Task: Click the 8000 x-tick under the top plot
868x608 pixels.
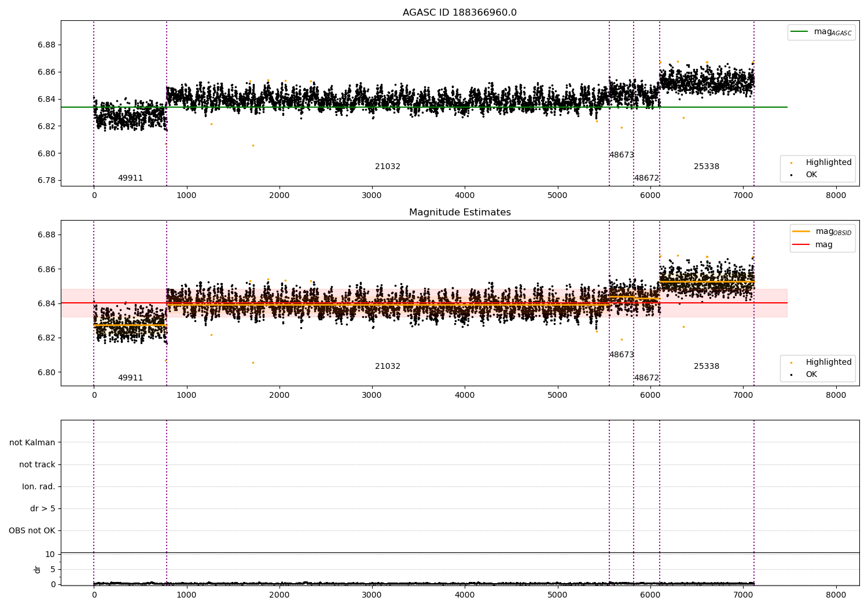Action: (x=836, y=196)
